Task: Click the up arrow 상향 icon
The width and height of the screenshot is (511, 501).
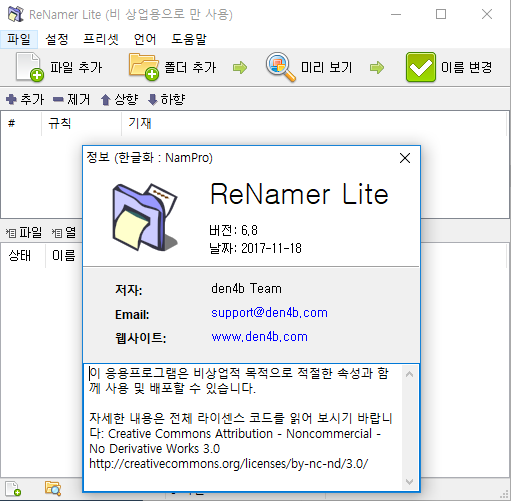Action: pos(106,99)
